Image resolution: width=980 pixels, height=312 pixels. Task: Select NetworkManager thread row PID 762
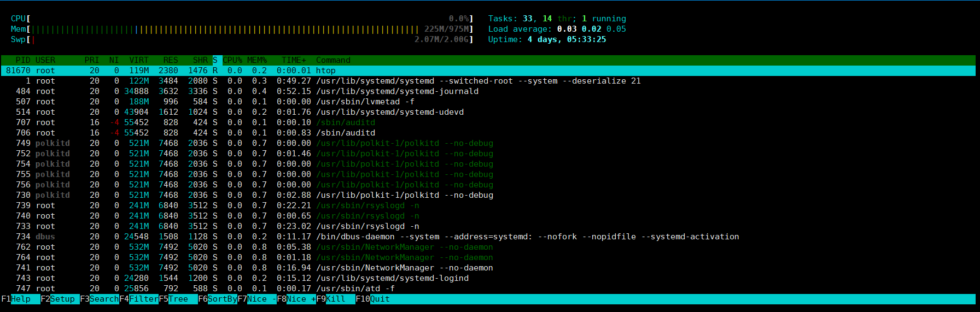tap(488, 247)
